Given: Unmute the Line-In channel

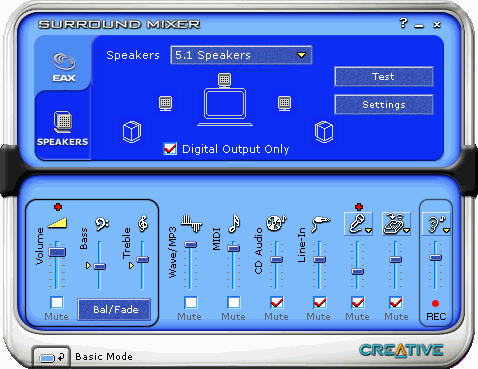Looking at the screenshot, I should coord(320,303).
